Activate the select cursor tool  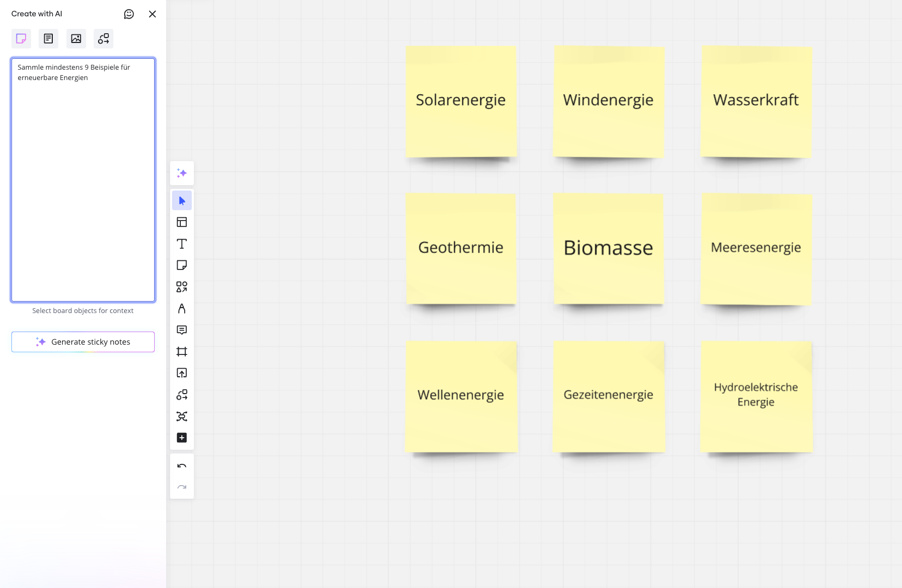pos(182,201)
